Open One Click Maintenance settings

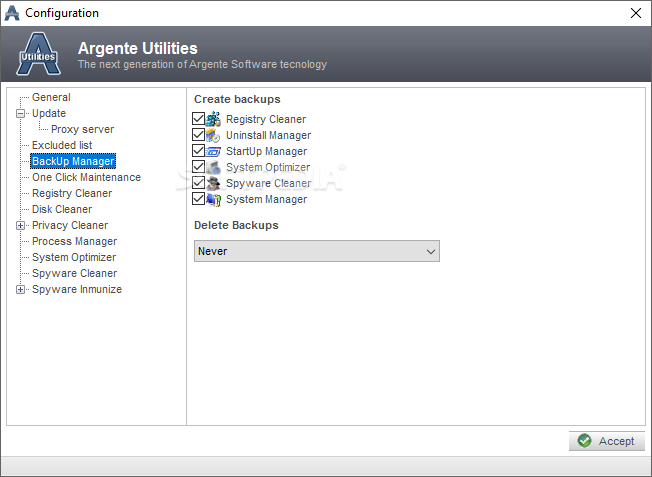(86, 177)
